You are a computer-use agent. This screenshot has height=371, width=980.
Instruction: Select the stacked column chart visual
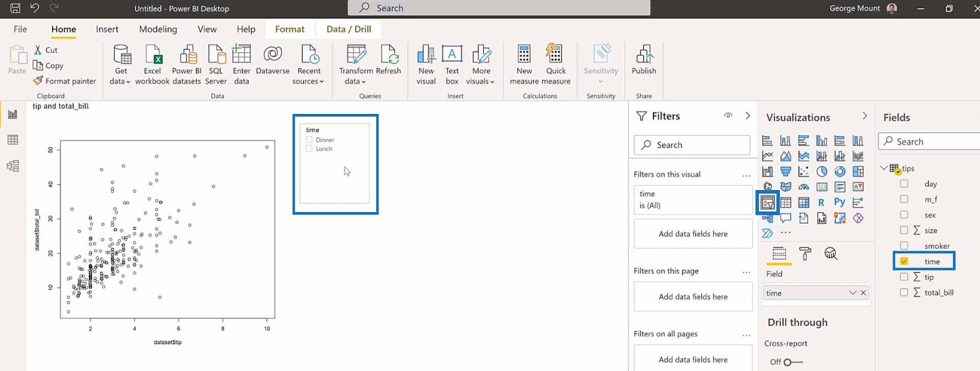(x=785, y=140)
